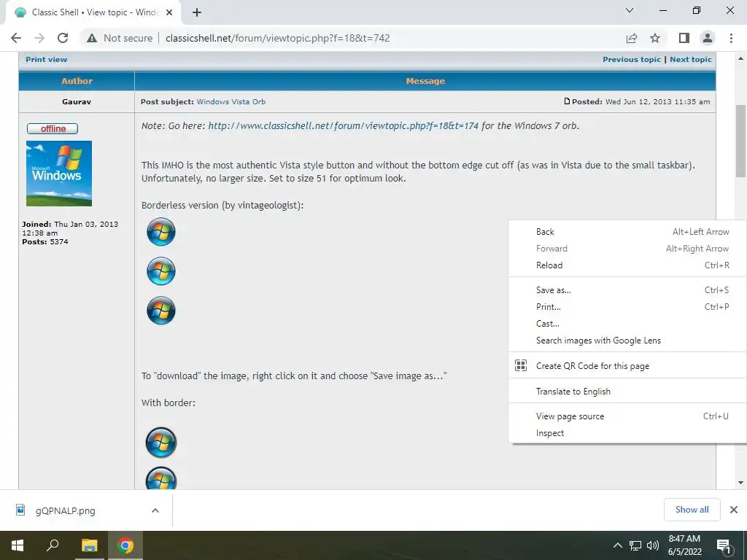Select Search images with Google Lens
The width and height of the screenshot is (747, 560).
click(x=627, y=341)
